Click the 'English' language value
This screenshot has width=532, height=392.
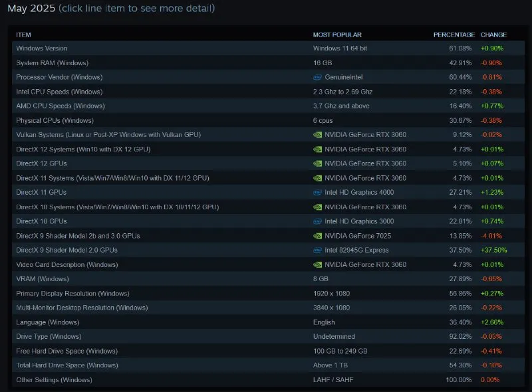click(x=324, y=322)
